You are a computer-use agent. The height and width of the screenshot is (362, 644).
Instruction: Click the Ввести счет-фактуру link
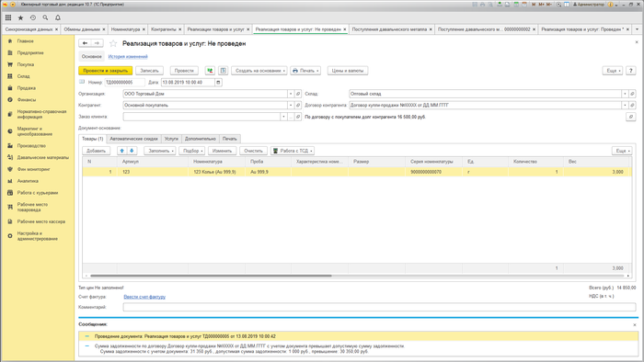[x=144, y=297]
